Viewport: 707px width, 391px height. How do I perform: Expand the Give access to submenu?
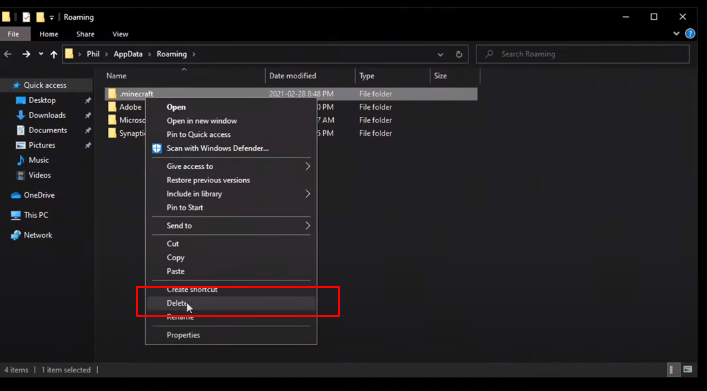(231, 166)
